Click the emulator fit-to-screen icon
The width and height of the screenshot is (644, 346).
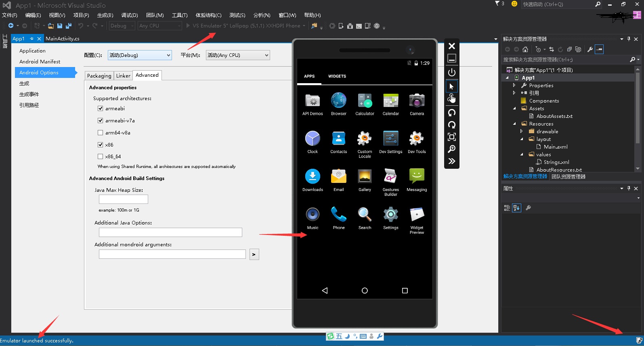pyautogui.click(x=452, y=137)
